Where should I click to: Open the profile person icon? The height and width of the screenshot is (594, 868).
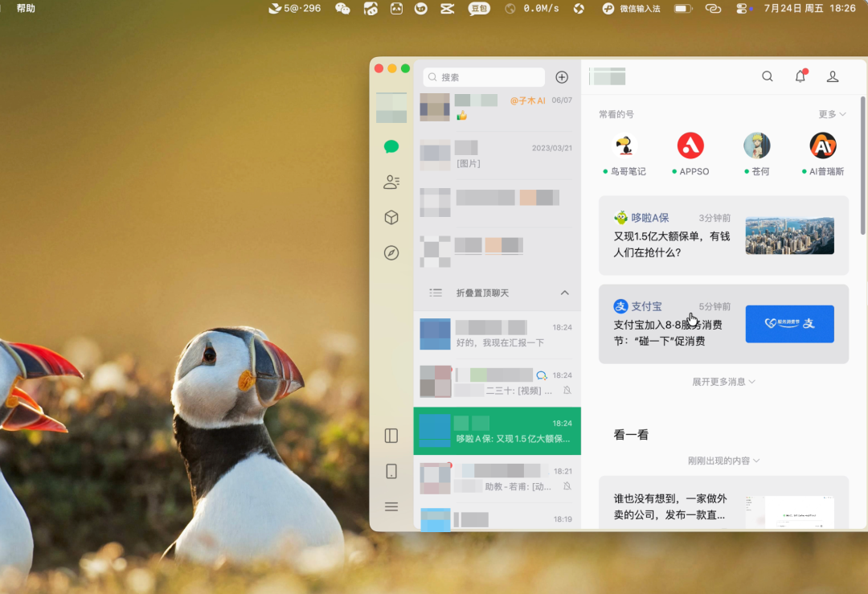point(833,76)
